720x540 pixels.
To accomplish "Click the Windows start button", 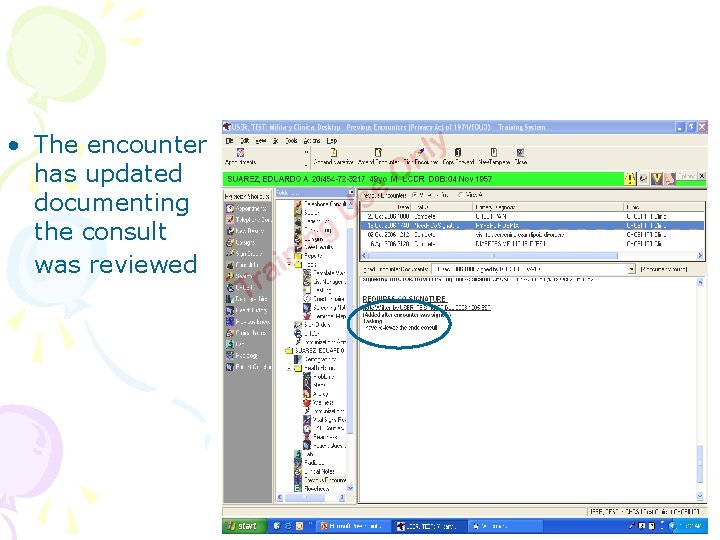I will pyautogui.click(x=242, y=526).
